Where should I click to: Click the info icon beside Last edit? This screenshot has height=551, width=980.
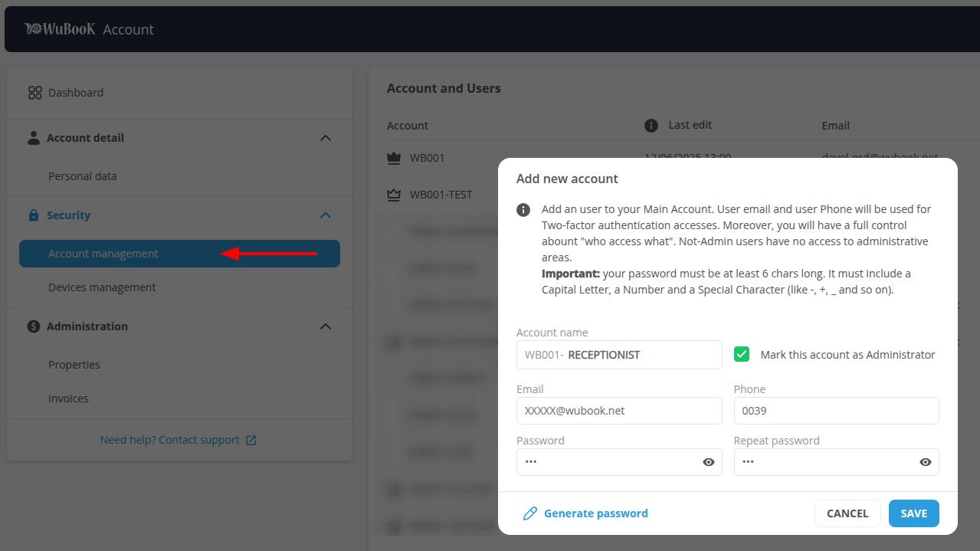651,126
